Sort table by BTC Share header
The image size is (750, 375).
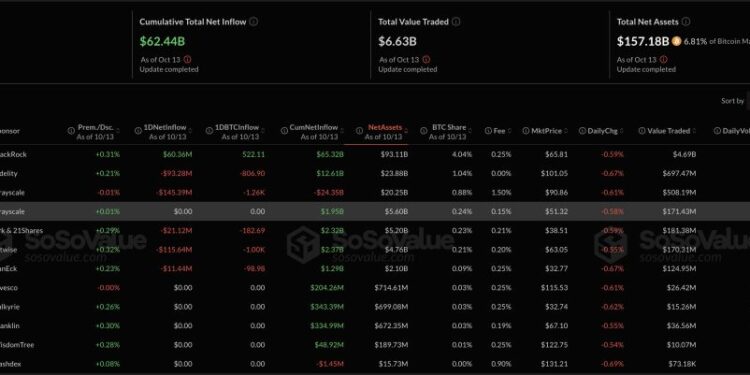coord(449,127)
